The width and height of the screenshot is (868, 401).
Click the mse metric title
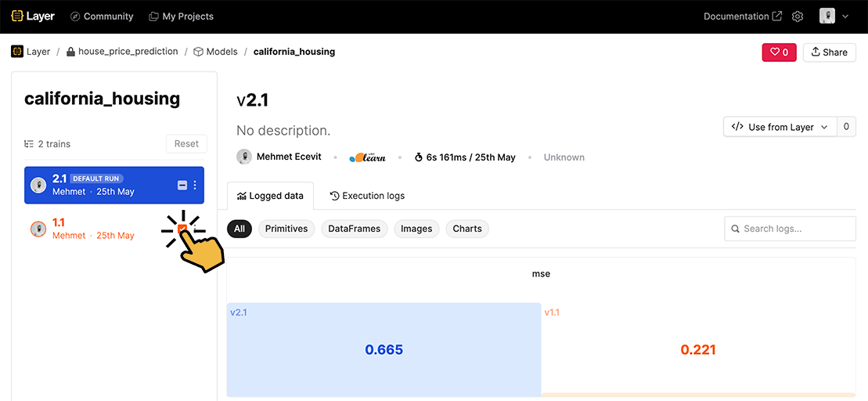point(541,273)
